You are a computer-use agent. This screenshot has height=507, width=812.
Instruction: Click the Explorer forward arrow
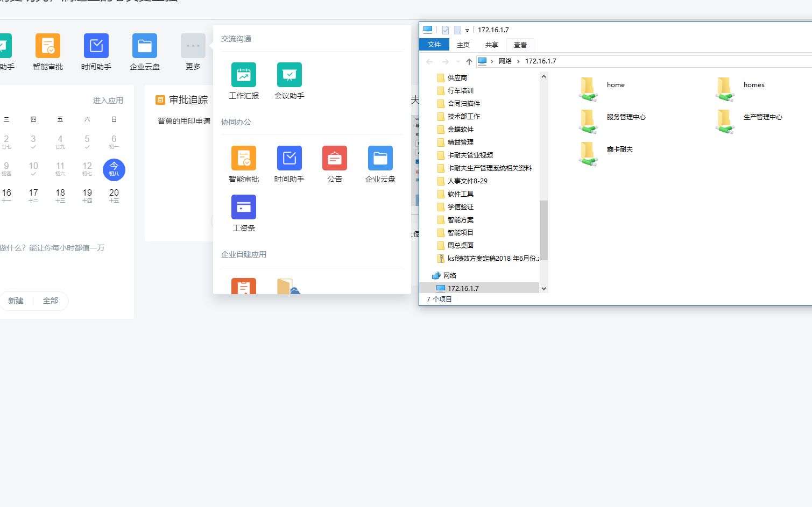pyautogui.click(x=445, y=61)
